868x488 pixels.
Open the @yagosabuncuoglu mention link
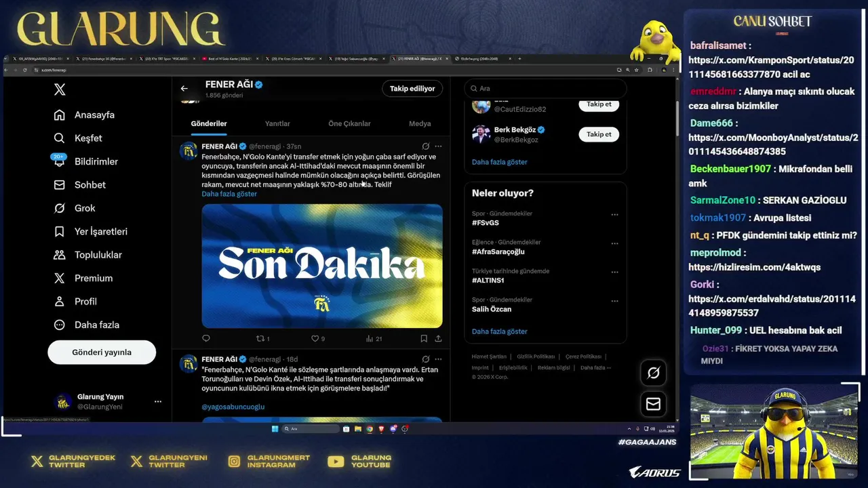(x=233, y=407)
